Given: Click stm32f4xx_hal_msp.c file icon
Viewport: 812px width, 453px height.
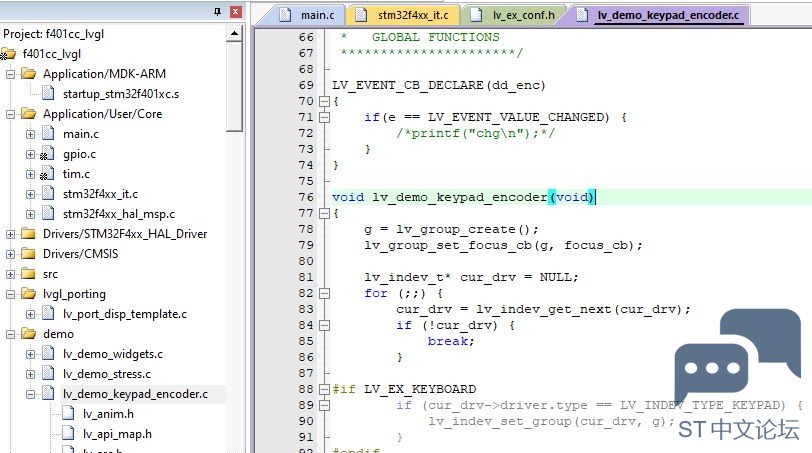Looking at the screenshot, I should pos(48,213).
